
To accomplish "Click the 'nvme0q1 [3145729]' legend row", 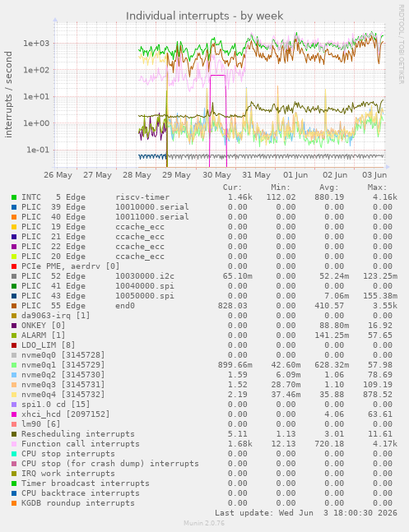I will [x=63, y=365].
